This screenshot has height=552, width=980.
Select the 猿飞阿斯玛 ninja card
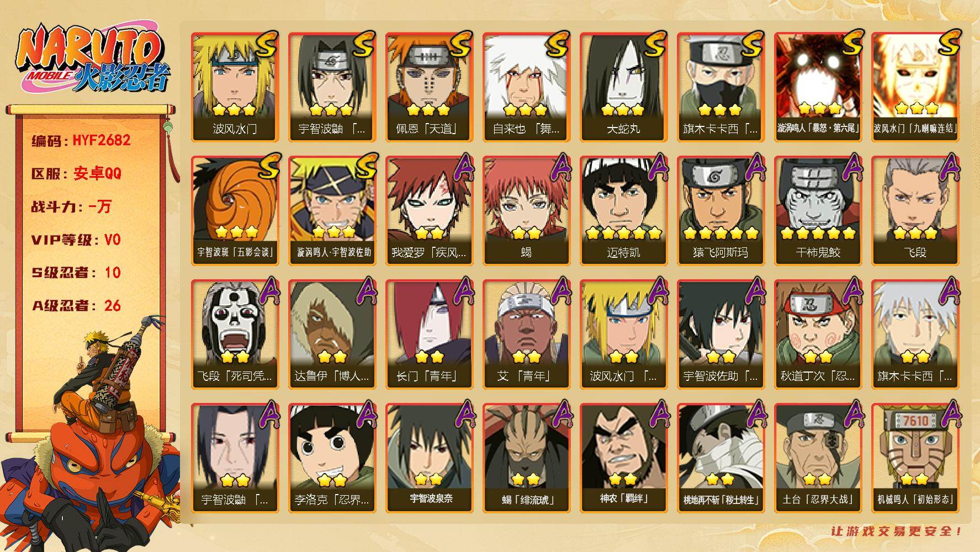click(x=721, y=210)
